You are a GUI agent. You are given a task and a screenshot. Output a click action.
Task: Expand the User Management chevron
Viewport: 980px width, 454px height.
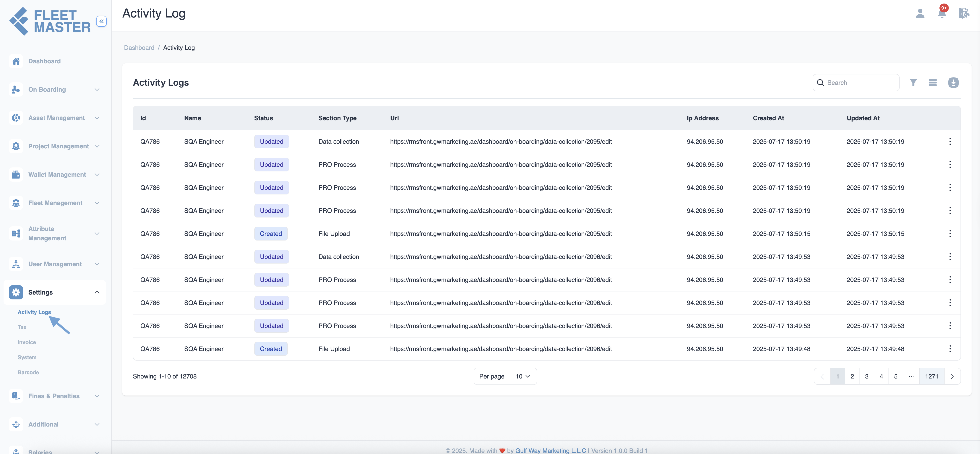pos(97,264)
